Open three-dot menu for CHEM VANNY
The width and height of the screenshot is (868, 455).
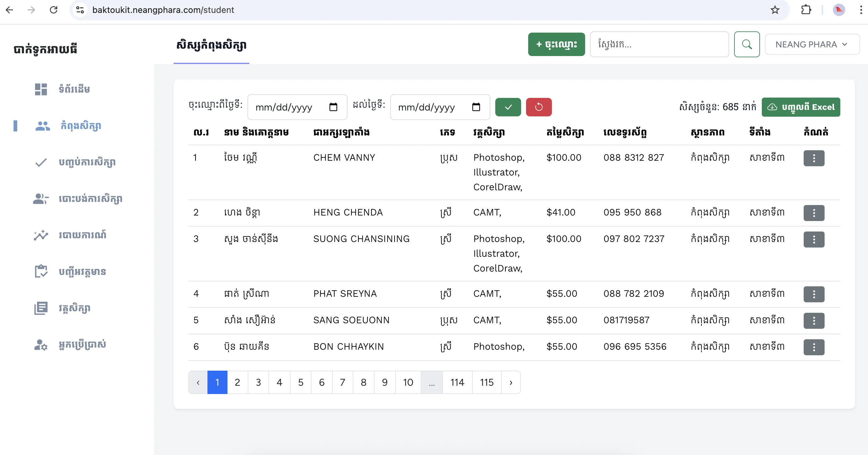814,158
